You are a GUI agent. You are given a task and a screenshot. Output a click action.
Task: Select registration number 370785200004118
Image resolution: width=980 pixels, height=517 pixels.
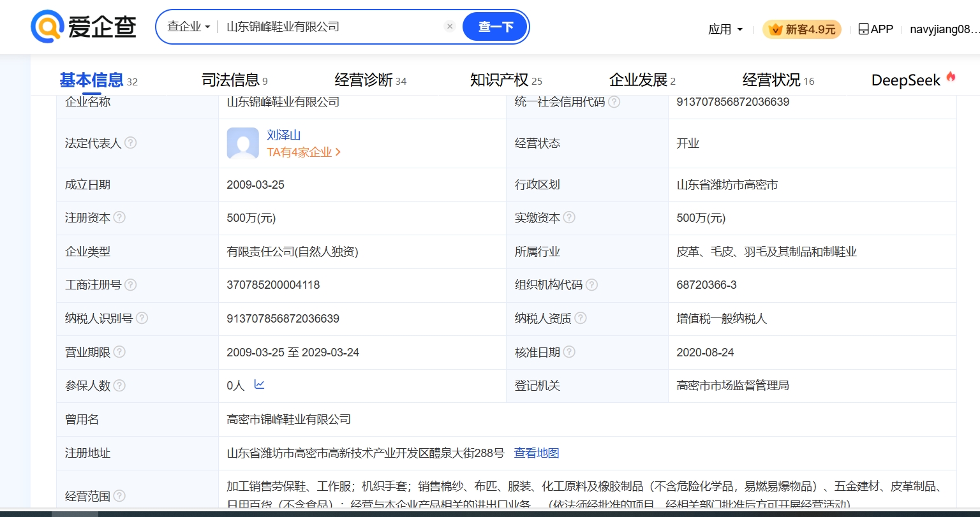(273, 285)
